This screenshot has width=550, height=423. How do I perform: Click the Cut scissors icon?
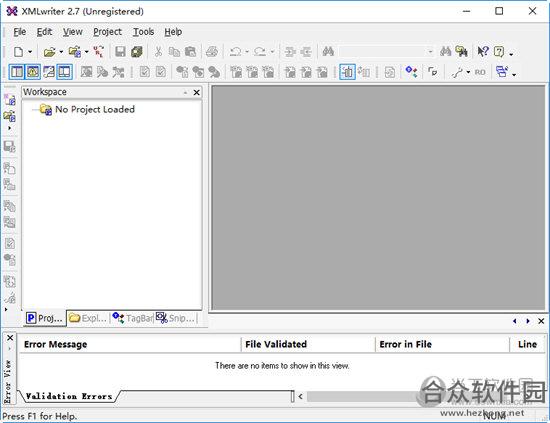pyautogui.click(x=158, y=52)
